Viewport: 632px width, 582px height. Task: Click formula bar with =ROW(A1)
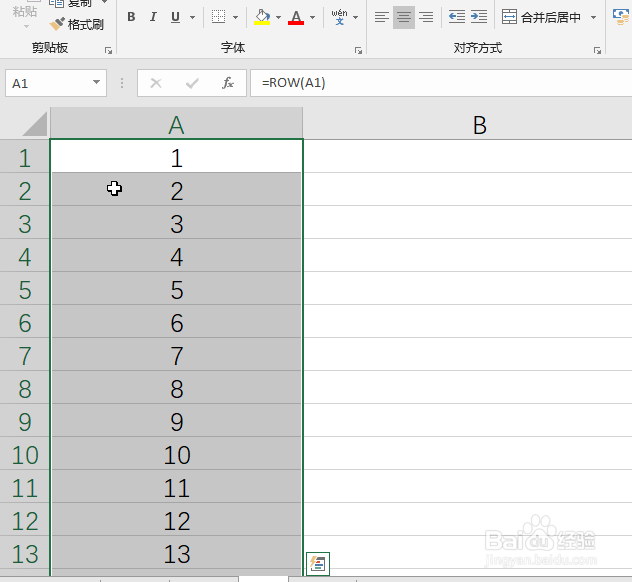(441, 83)
